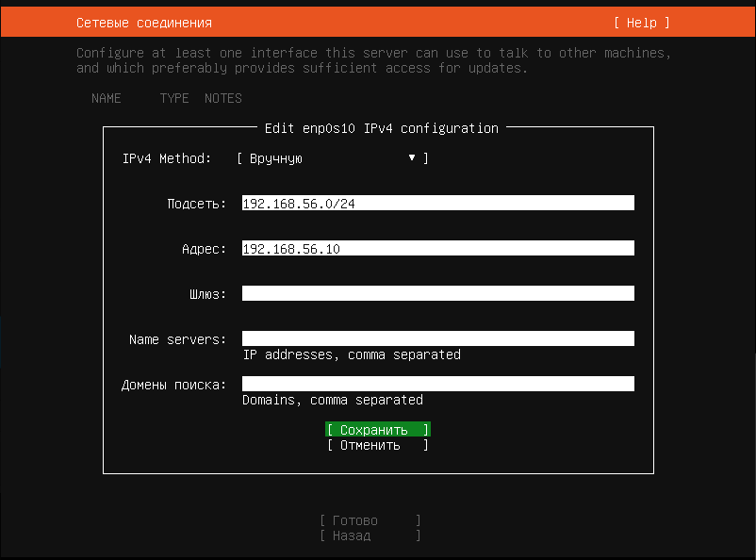
Task: Click the Отменить button
Action: pyautogui.click(x=377, y=445)
